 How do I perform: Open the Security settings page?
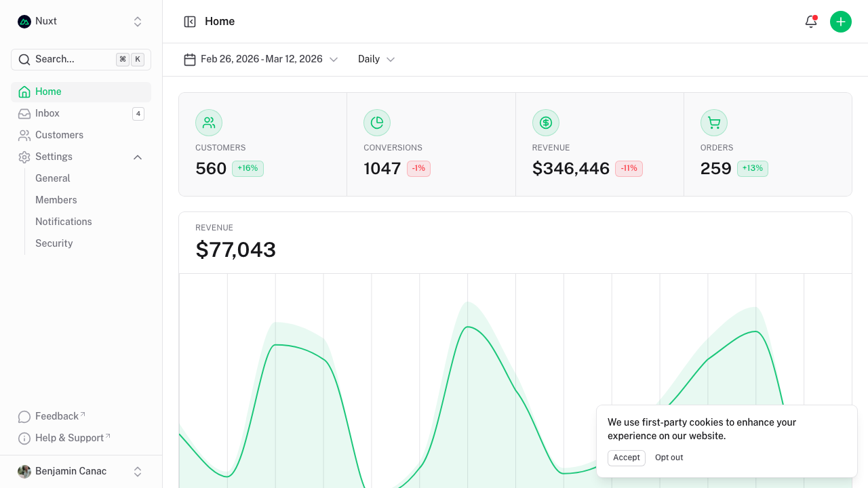(x=54, y=243)
